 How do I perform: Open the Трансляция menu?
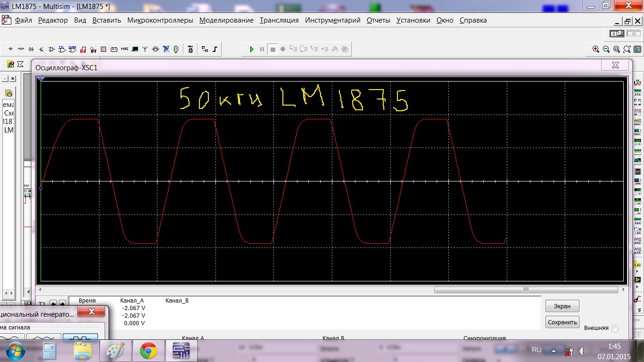pyautogui.click(x=279, y=20)
